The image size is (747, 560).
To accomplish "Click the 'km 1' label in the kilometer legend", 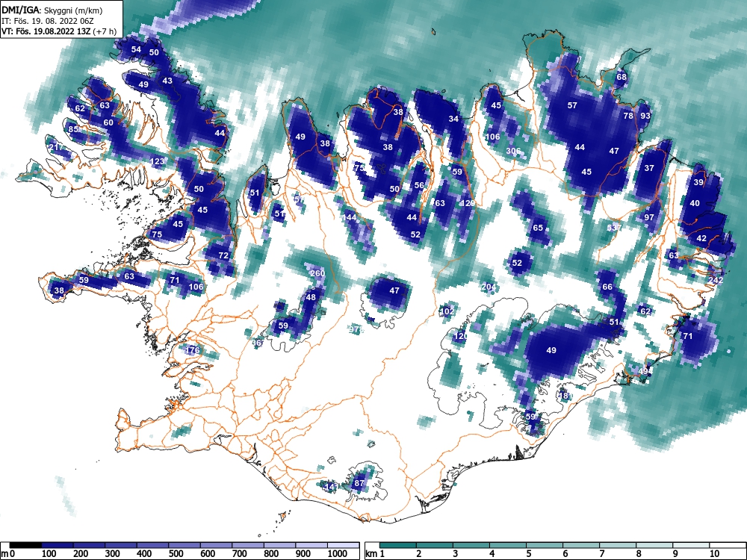I will click(x=375, y=554).
